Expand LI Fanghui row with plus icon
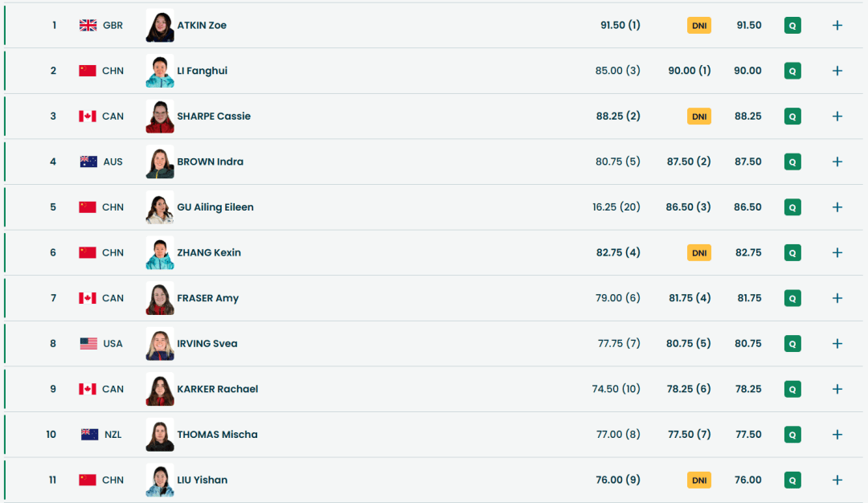This screenshot has height=503, width=868. 837,71
